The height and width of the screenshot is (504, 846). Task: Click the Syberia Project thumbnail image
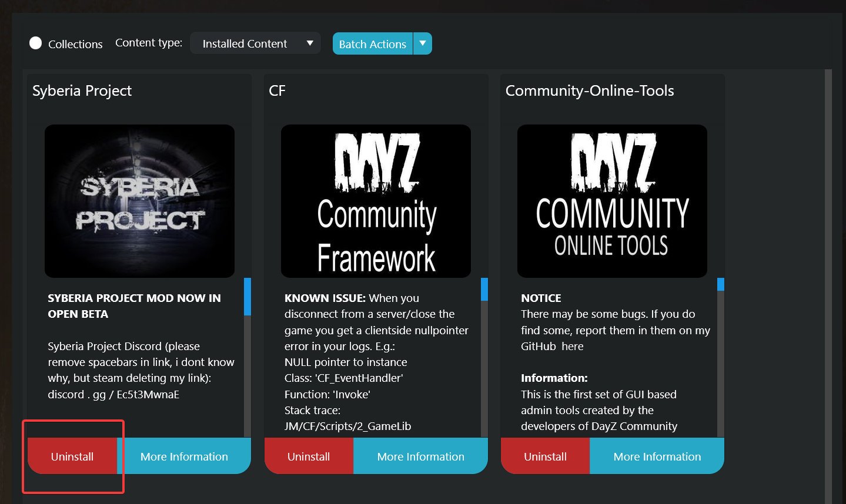click(139, 201)
